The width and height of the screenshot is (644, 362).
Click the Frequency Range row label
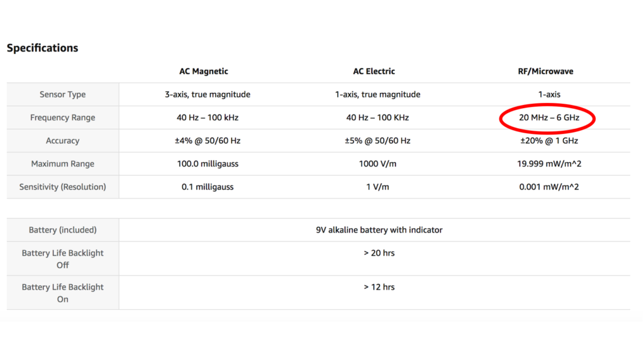[62, 118]
